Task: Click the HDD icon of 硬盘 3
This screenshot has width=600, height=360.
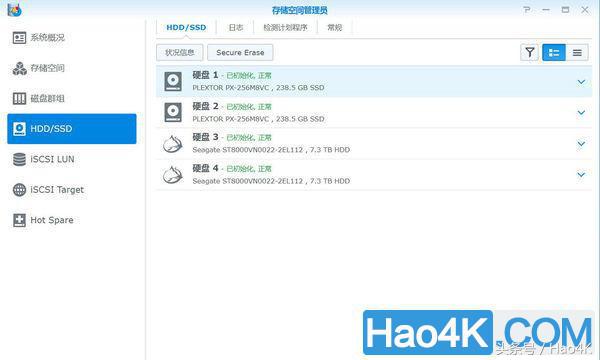Action: 173,144
